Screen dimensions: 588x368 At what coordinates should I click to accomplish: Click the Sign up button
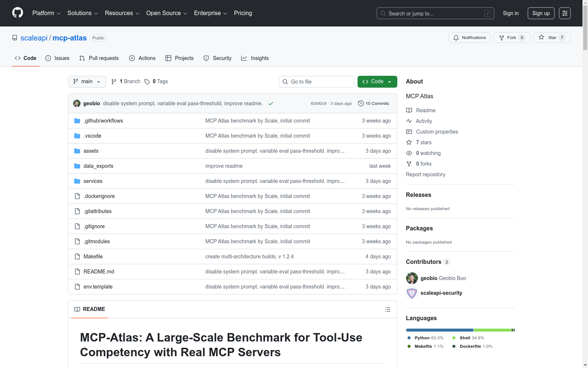pyautogui.click(x=541, y=13)
